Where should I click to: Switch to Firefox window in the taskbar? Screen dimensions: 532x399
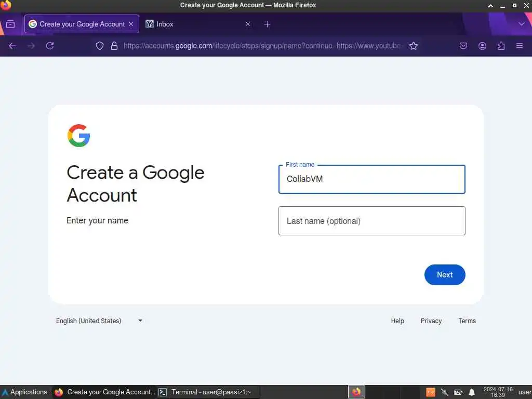[104, 392]
